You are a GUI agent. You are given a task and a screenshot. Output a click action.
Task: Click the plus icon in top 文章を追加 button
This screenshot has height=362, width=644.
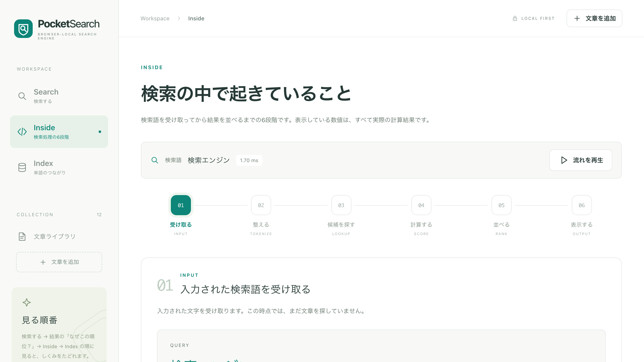pos(577,18)
